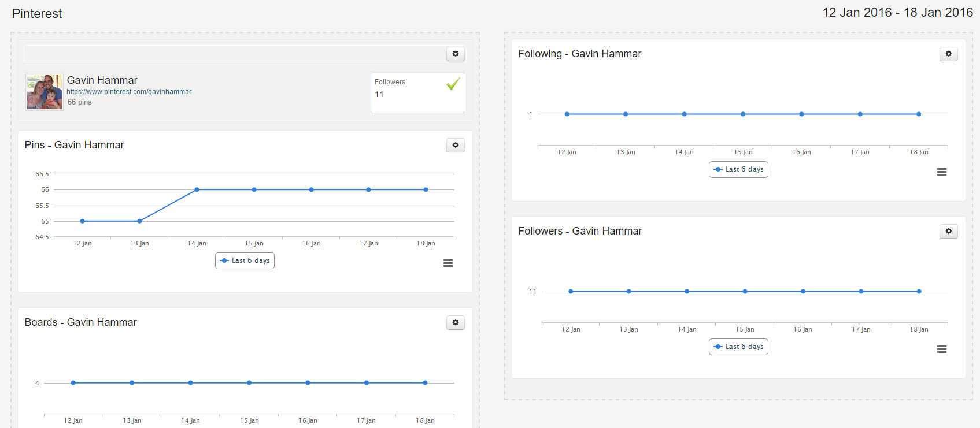980x428 pixels.
Task: Open hamburger export menu on Pins chart
Action: coord(448,263)
